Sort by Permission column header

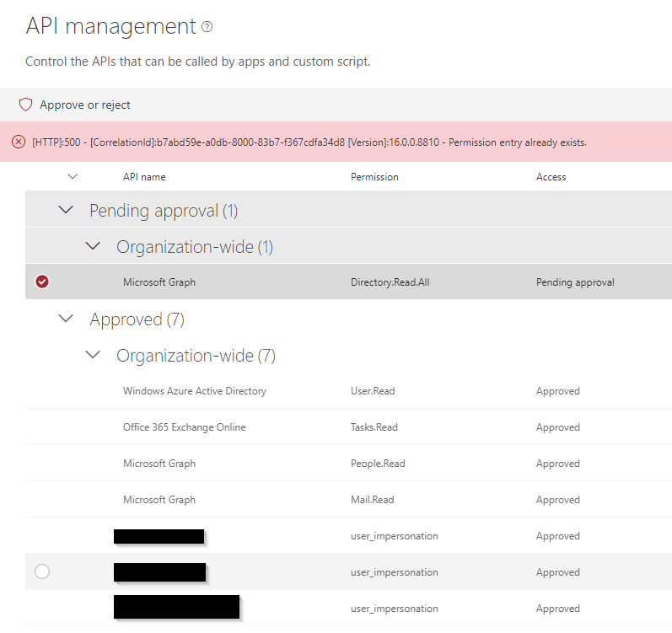point(374,177)
